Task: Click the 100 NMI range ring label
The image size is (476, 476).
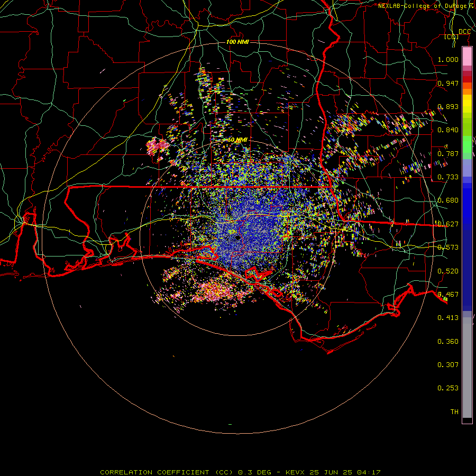Action: (237, 42)
